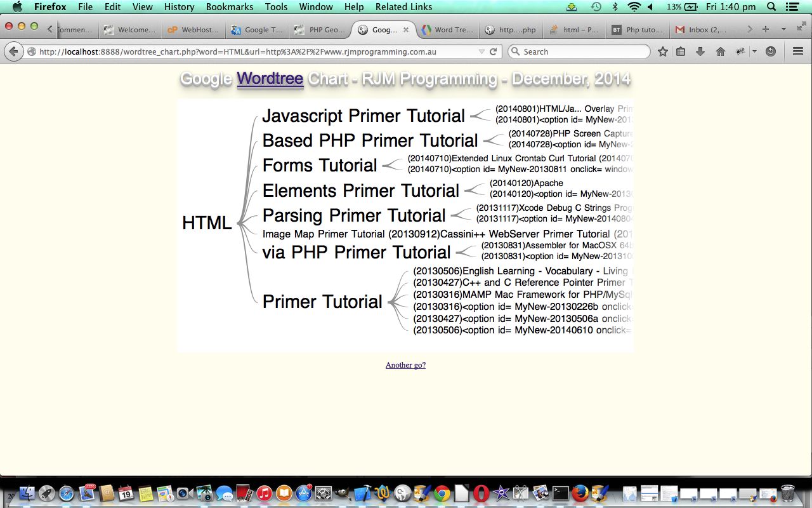Open the Bookmarks menu

(229, 7)
